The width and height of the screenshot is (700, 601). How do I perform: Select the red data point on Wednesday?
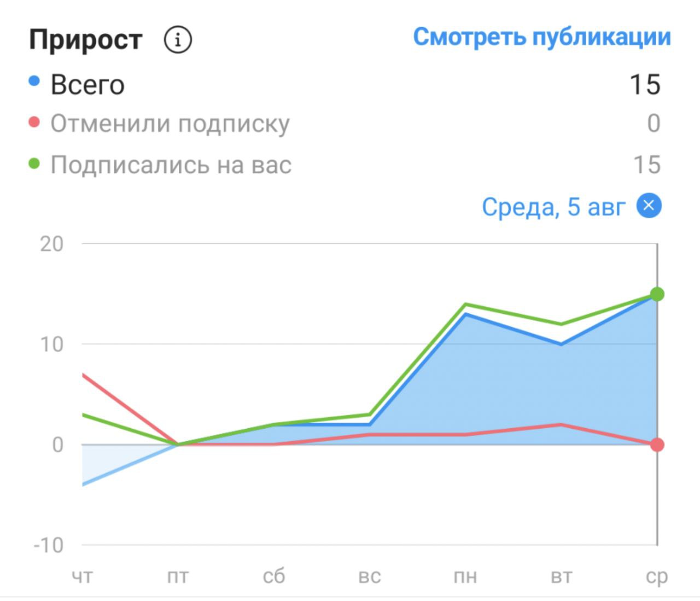(x=657, y=445)
